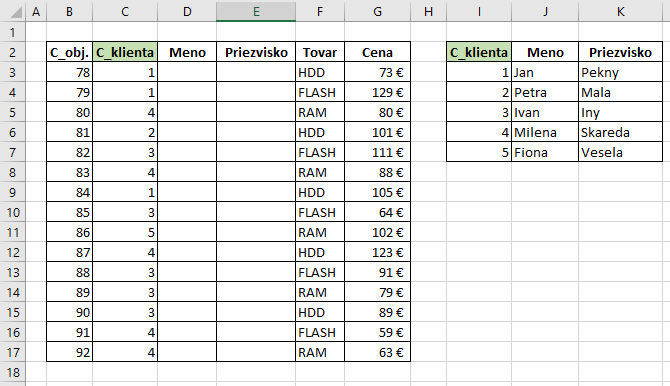670x386 pixels.
Task: Click order number 86 cell
Action: 69,233
